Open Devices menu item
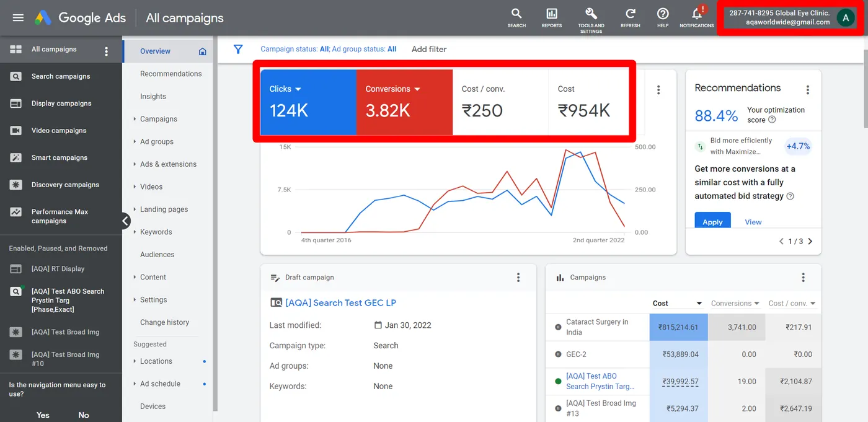Screen dimensions: 868x422 pyautogui.click(x=153, y=407)
